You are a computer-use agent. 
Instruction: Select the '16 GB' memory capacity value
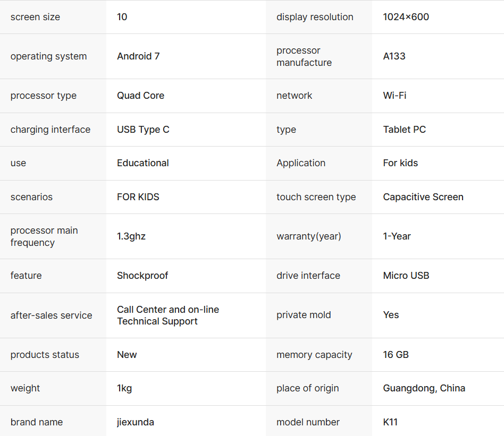click(396, 355)
